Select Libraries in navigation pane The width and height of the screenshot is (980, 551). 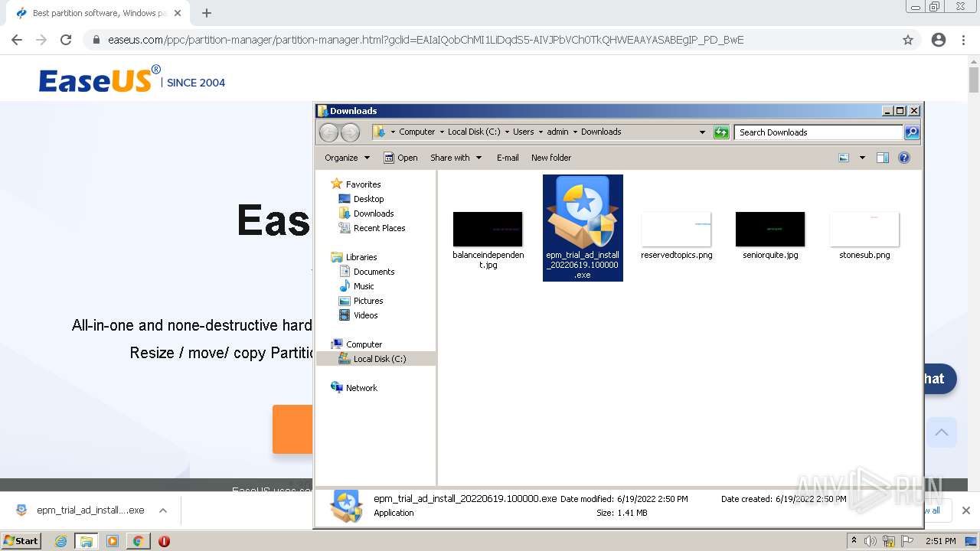click(361, 257)
